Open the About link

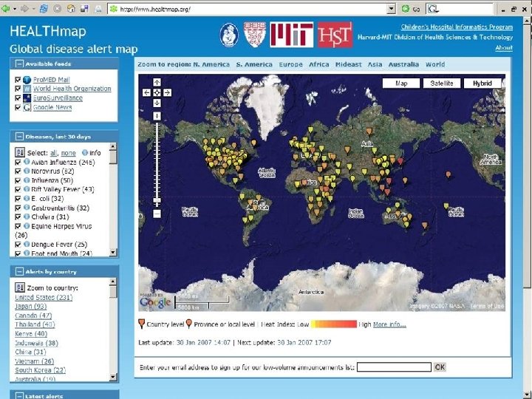tap(504, 48)
